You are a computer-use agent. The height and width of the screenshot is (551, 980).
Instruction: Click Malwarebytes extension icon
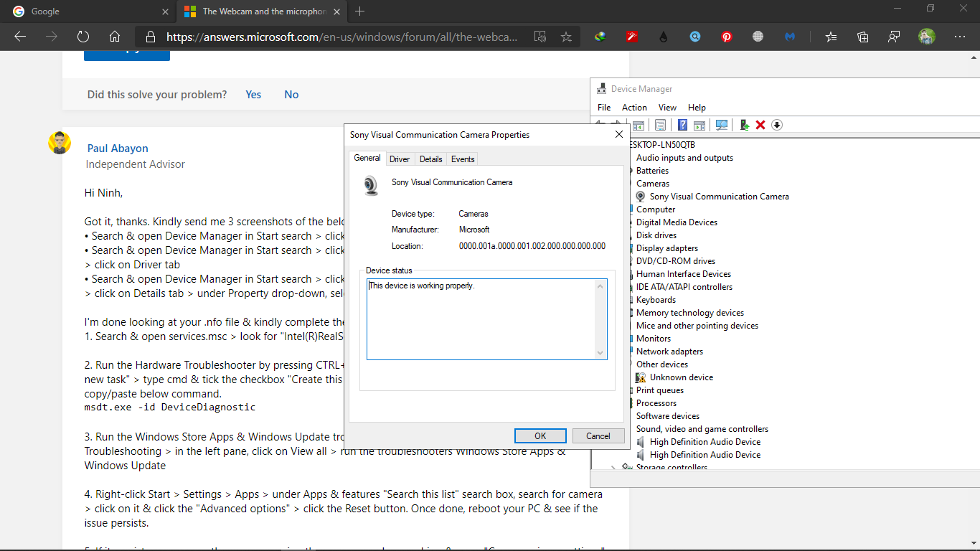(x=790, y=37)
